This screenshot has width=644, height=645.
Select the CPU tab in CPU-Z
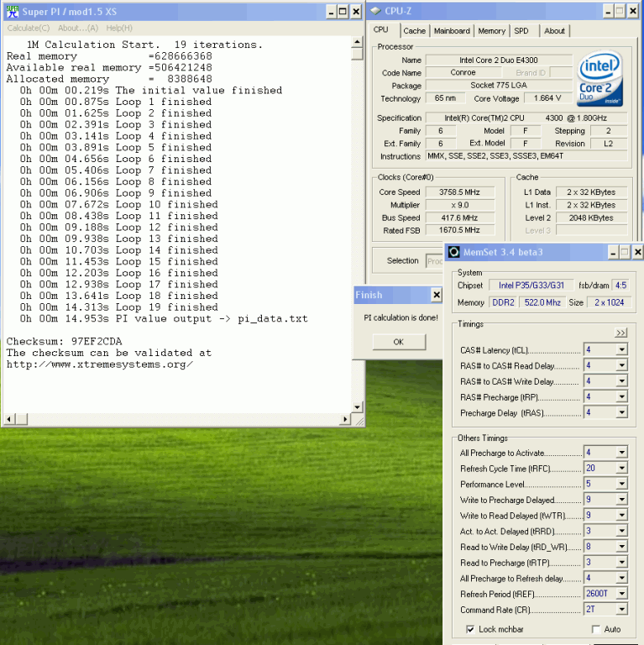click(381, 29)
